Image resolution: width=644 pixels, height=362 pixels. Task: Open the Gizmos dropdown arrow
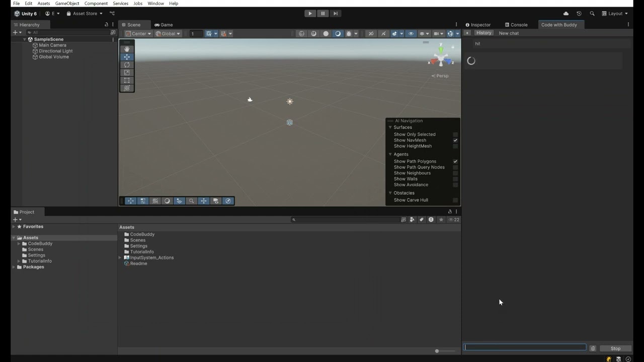[x=457, y=34]
